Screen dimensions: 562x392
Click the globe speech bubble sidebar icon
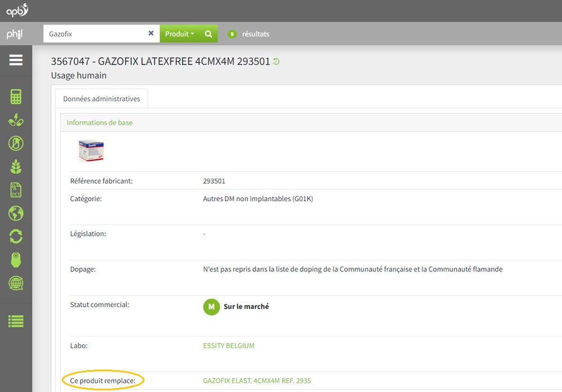click(16, 283)
